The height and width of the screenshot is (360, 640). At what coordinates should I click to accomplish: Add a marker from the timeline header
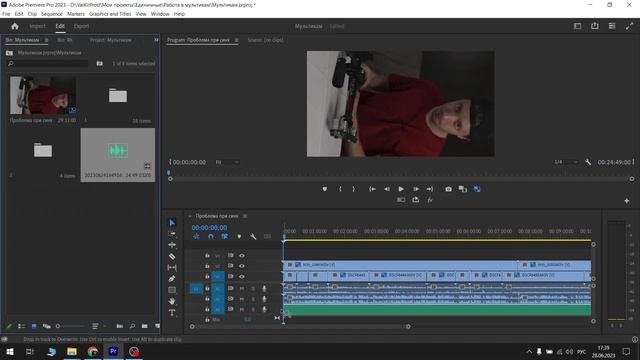[239, 236]
